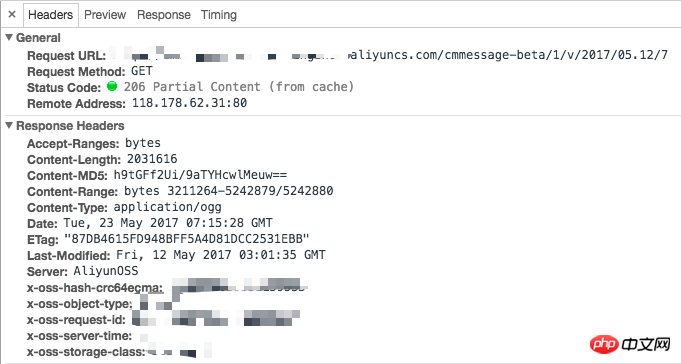Select the 206 Partial Content status text
Image resolution: width=681 pixels, height=364 pixels.
click(239, 86)
